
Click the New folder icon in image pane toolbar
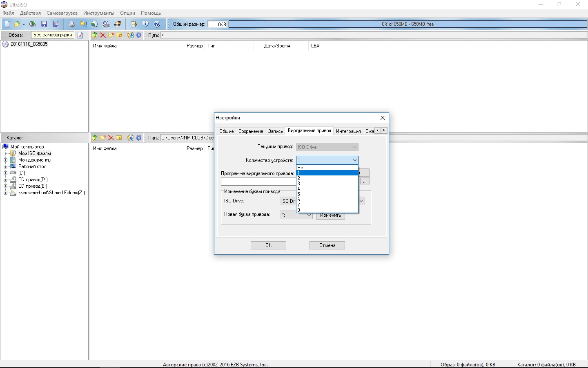point(111,35)
